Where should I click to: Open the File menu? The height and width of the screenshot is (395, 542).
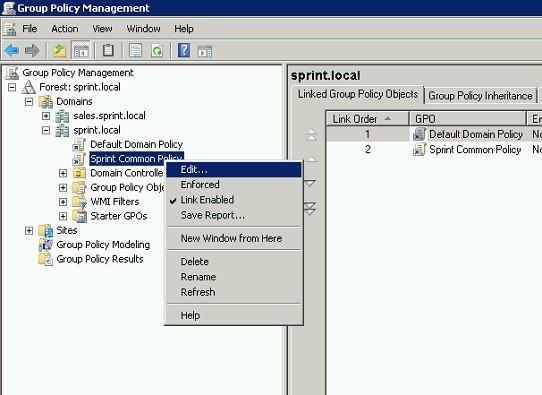29,29
